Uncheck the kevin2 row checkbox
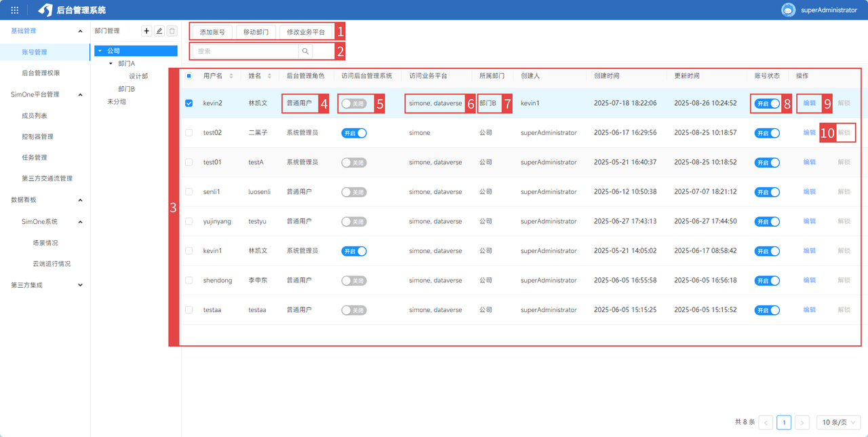Image resolution: width=868 pixels, height=437 pixels. click(x=189, y=104)
